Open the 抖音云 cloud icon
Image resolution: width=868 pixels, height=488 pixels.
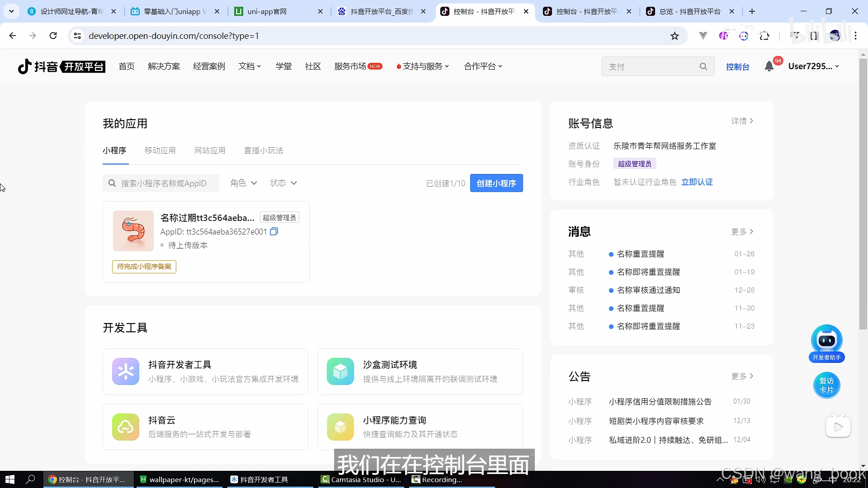126,427
